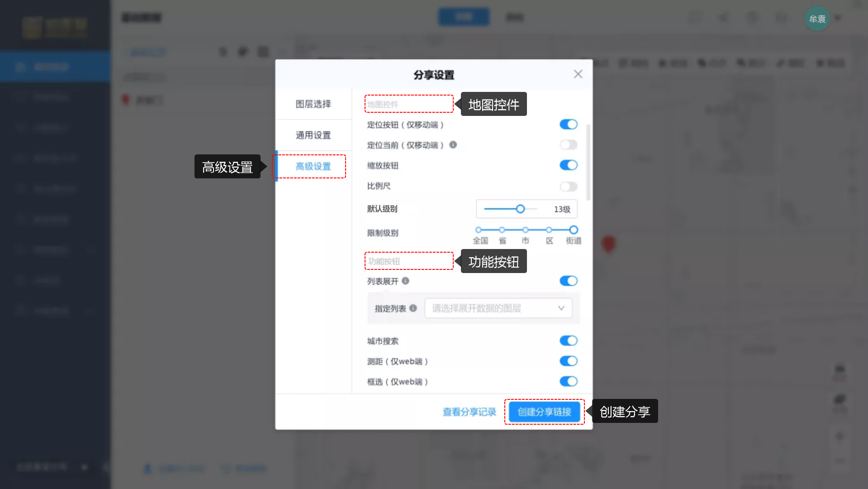Set 限制级别 slider to 省 point

coord(502,230)
